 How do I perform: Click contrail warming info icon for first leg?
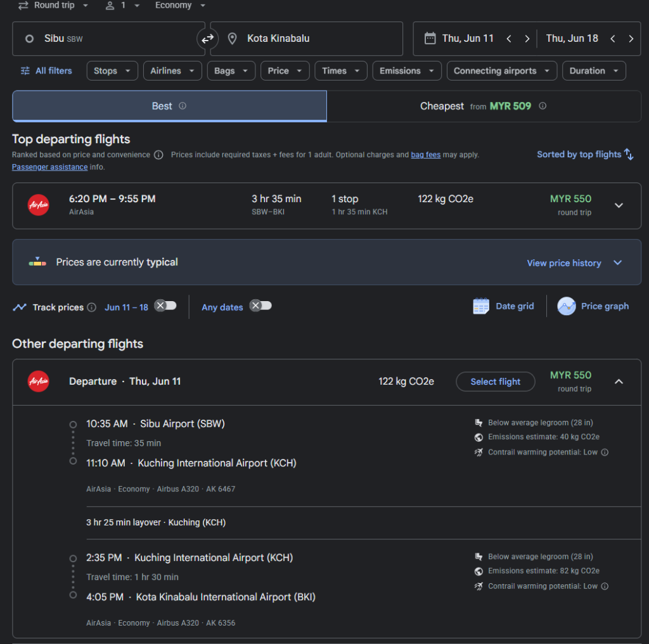[605, 453]
